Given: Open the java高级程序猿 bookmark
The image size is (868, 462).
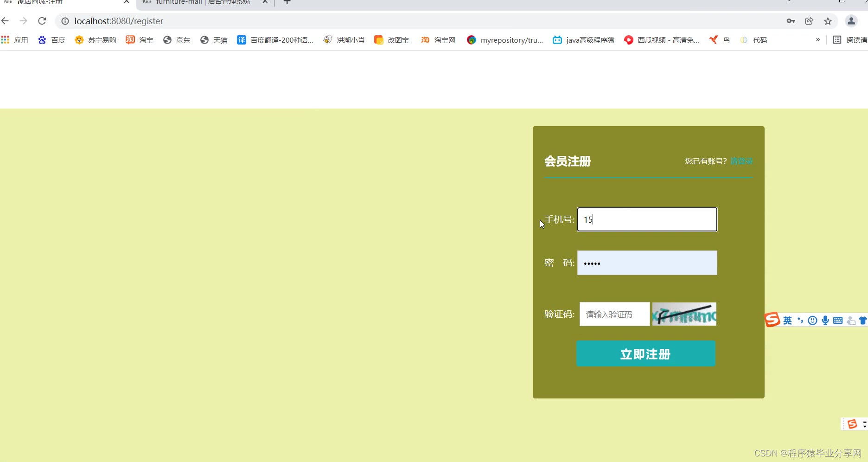Looking at the screenshot, I should point(583,40).
